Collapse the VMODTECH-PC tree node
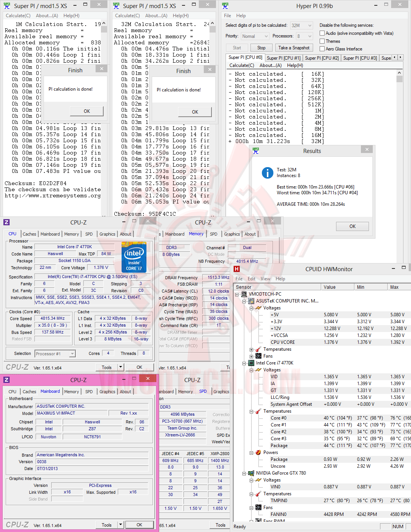 click(x=237, y=294)
